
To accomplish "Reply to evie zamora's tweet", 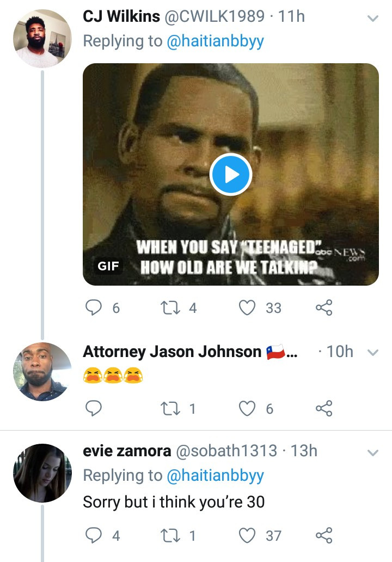I will [95, 535].
